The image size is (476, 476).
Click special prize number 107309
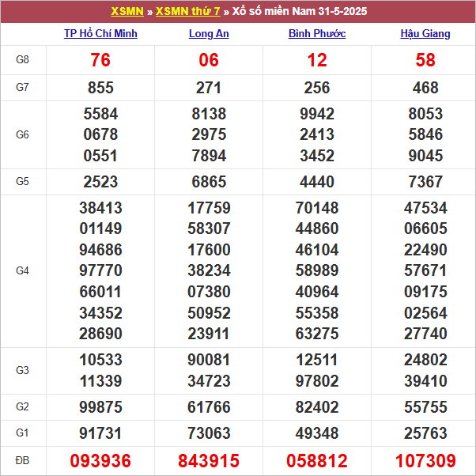[425, 461]
